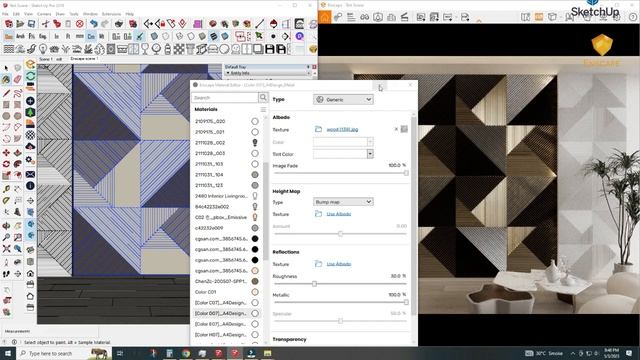Screen dimensions: 640x360
Task: Open the Camera menu in SketchUp
Action: click(x=44, y=14)
